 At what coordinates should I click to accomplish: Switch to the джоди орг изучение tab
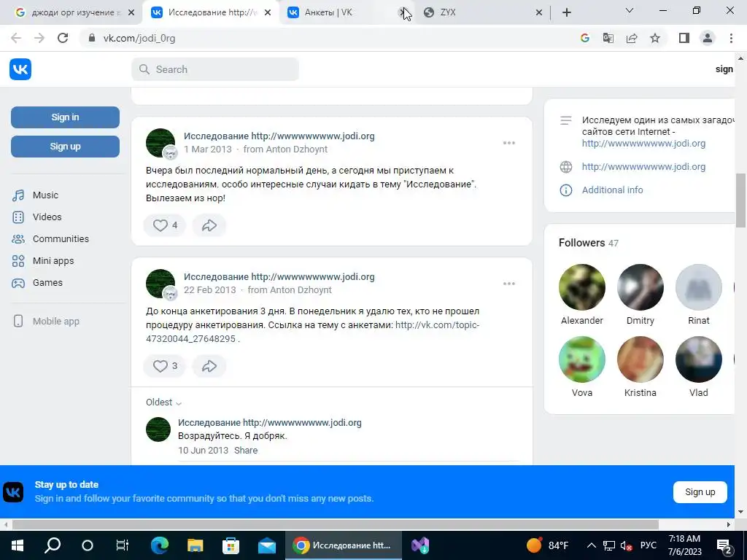70,12
